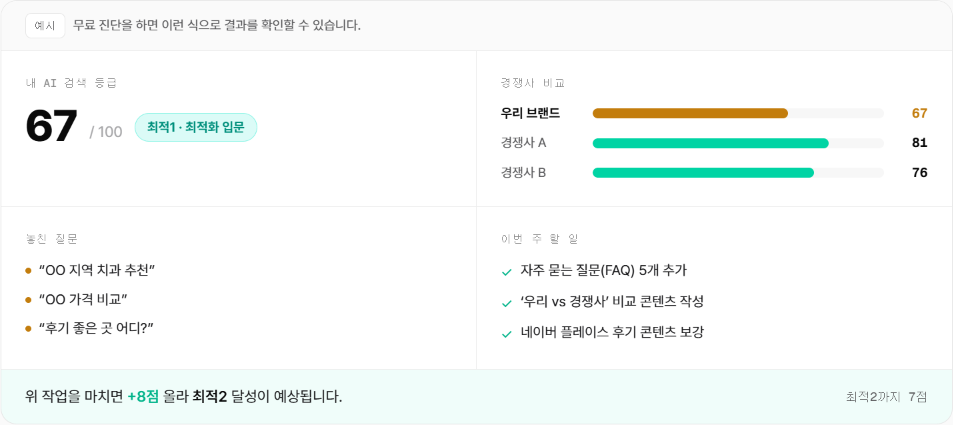953x425 pixels.
Task: Click the checkmark beside 네이버 플레이스 후기 콘텐츠 보강
Action: point(506,334)
